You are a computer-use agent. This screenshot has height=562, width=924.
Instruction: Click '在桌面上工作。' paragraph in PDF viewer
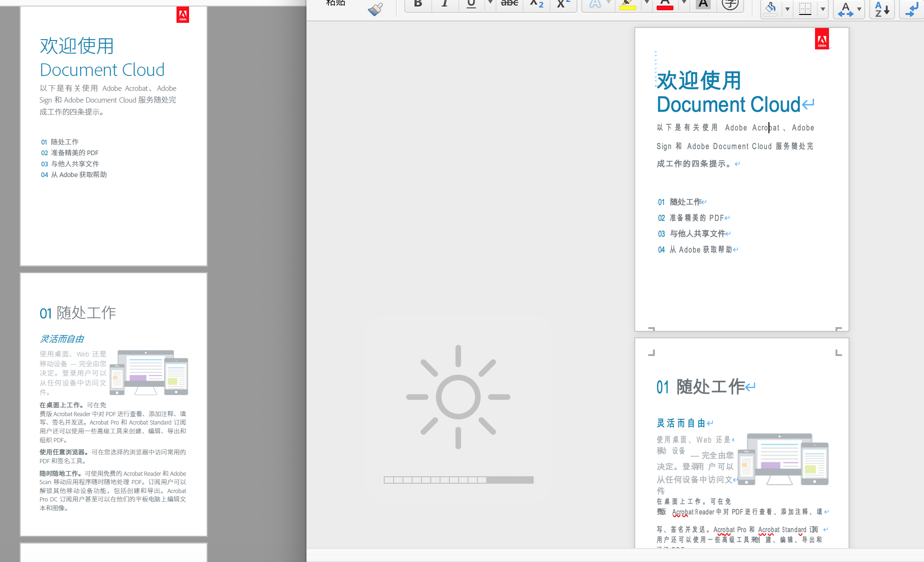(113, 422)
